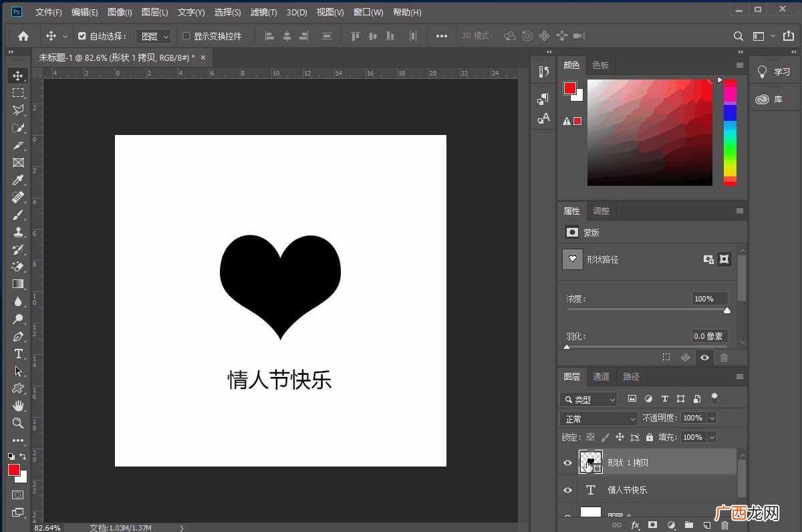Enable the 显示变换控件 checkbox

pos(186,36)
